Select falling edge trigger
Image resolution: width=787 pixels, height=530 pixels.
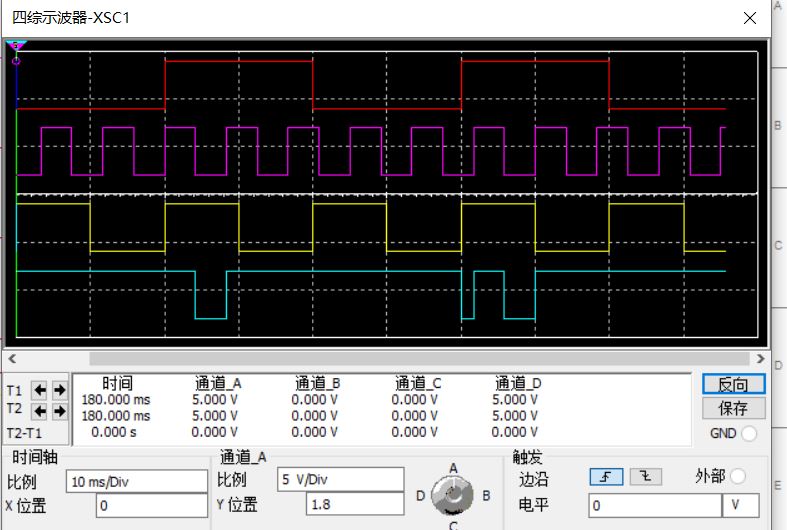pos(645,478)
